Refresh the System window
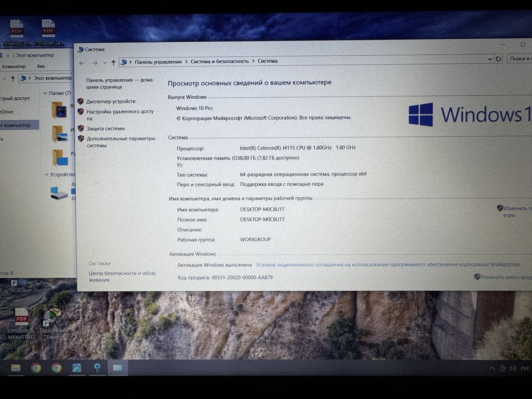532x399 pixels. 498,59
